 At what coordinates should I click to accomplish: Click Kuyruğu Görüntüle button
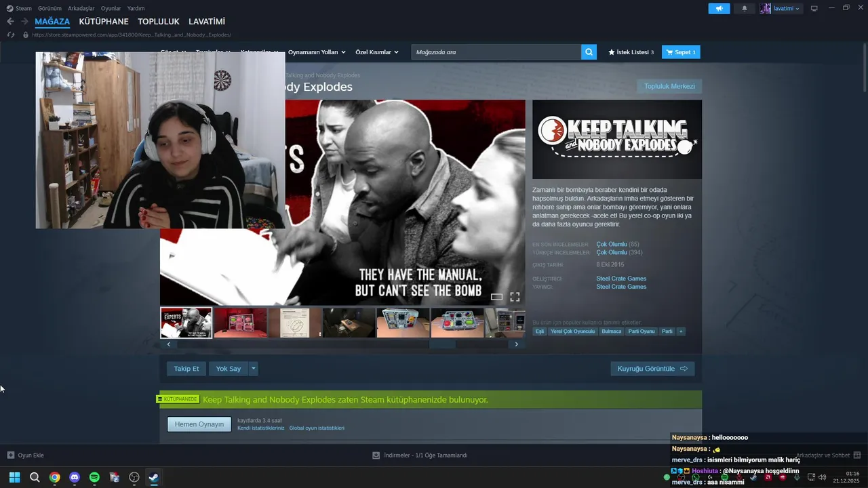[652, 369]
